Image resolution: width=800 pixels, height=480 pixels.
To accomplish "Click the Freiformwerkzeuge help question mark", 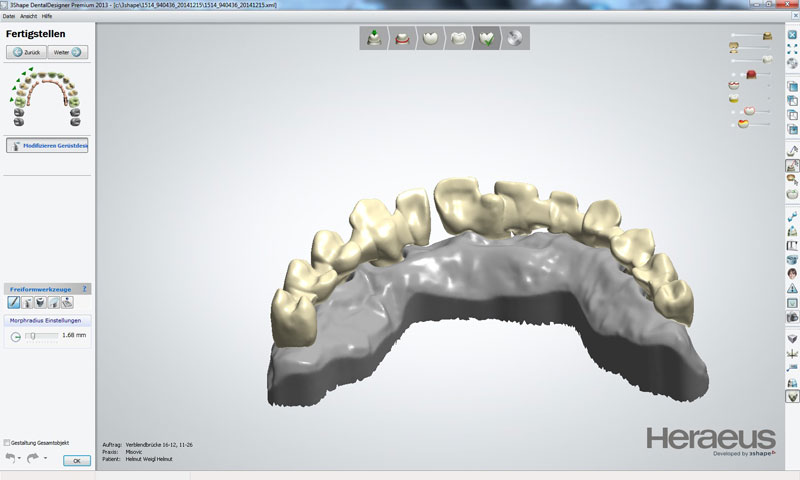I will point(85,288).
